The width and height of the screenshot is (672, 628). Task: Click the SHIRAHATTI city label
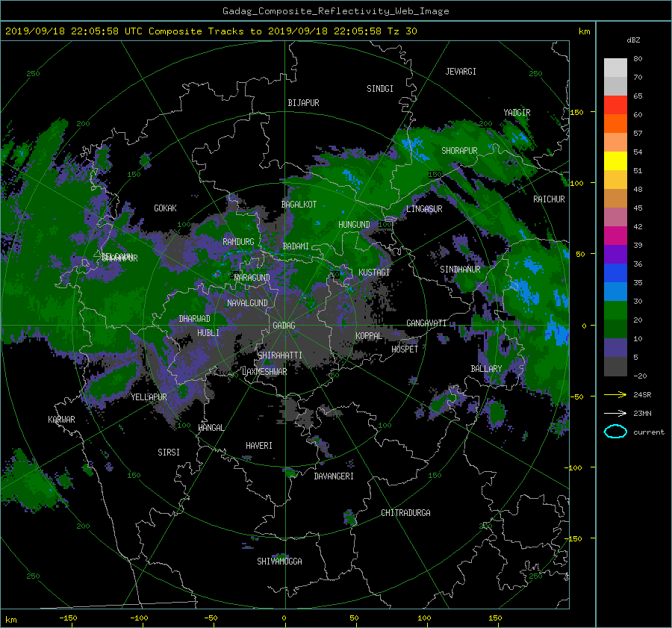[x=280, y=355]
